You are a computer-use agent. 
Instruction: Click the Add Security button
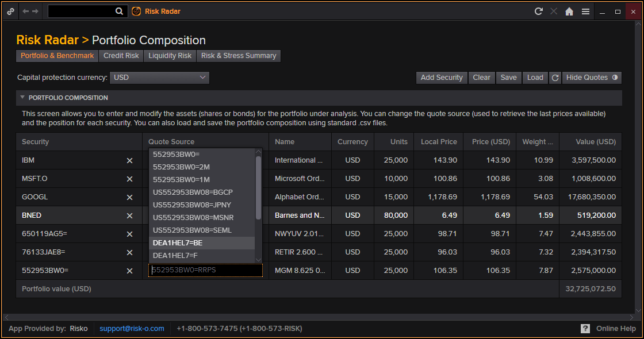point(442,78)
